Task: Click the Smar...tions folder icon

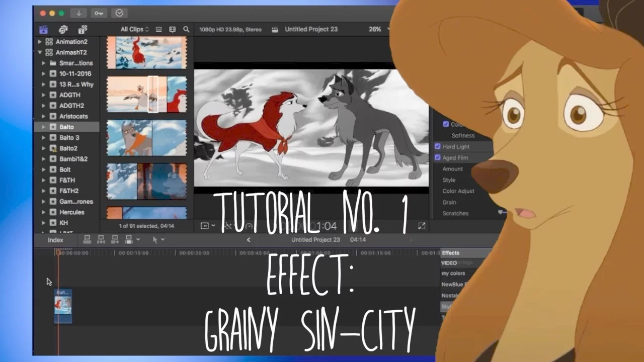Action: coord(53,63)
